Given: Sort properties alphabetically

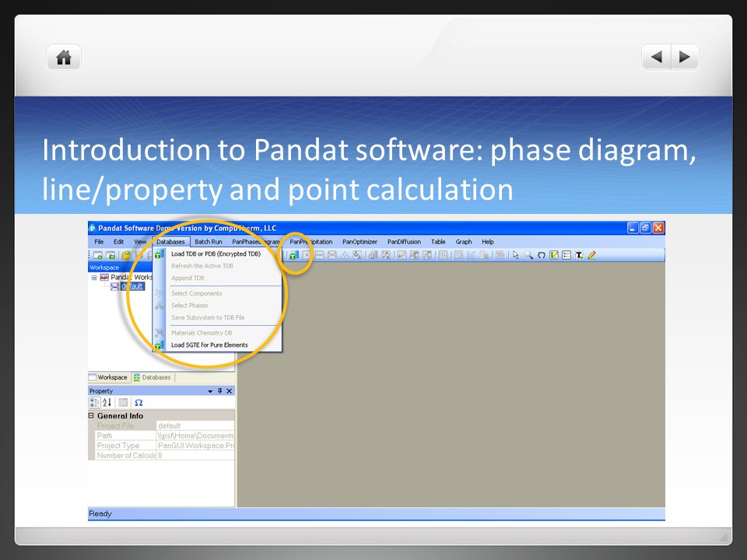Looking at the screenshot, I should point(107,402).
